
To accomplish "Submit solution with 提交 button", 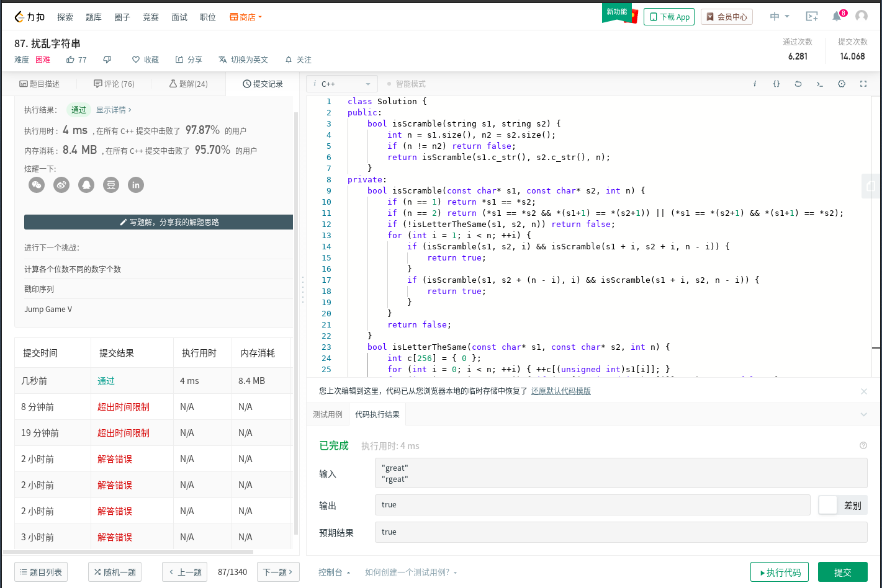I will point(843,572).
